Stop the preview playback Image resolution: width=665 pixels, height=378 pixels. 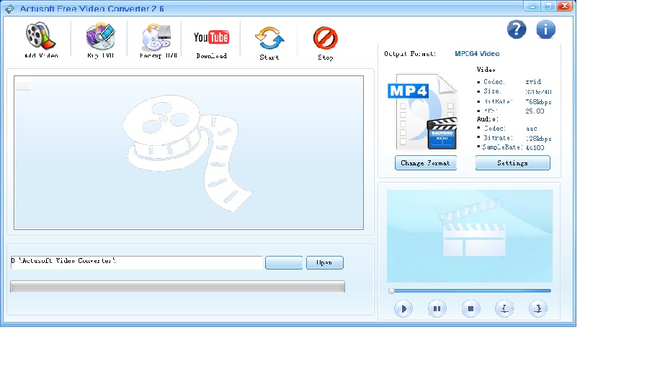click(x=471, y=308)
